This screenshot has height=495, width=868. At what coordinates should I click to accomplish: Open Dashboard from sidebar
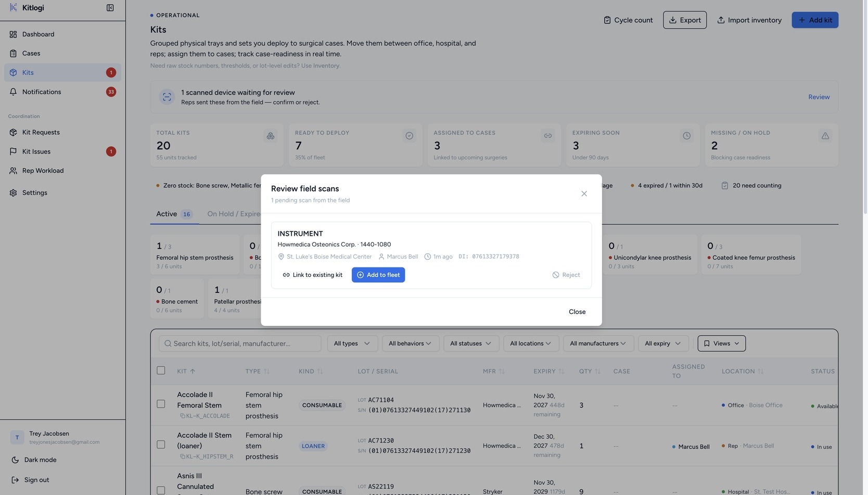(x=62, y=34)
